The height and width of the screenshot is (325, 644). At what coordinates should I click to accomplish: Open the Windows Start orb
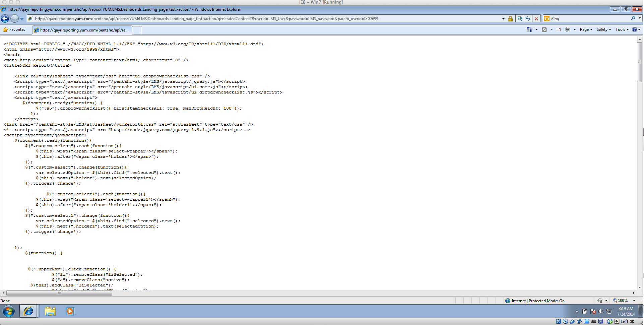(x=9, y=311)
